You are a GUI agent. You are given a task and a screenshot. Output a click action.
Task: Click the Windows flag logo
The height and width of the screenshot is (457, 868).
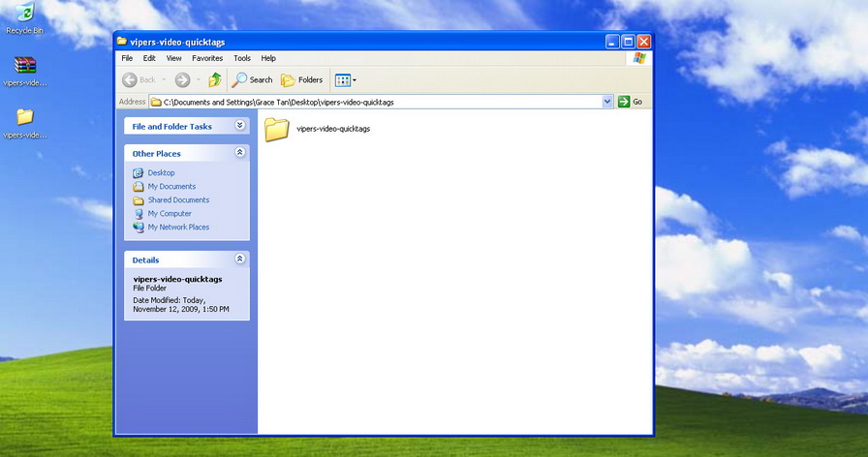point(639,58)
